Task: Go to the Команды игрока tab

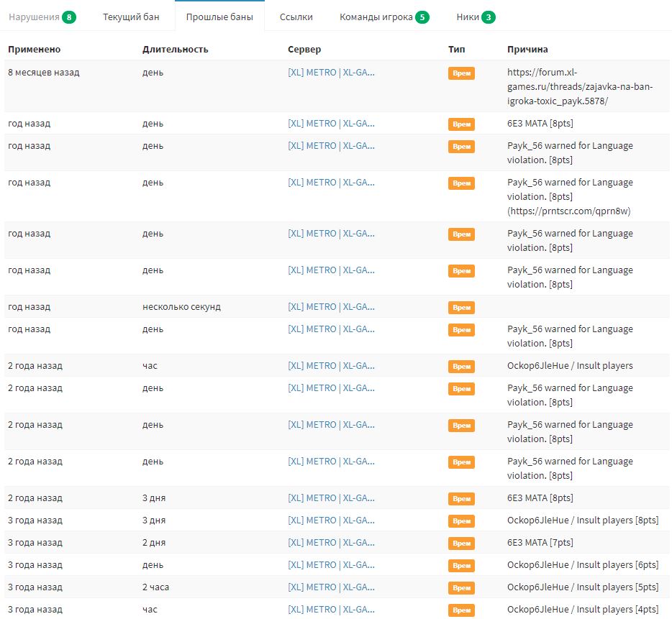Action: coord(376,17)
